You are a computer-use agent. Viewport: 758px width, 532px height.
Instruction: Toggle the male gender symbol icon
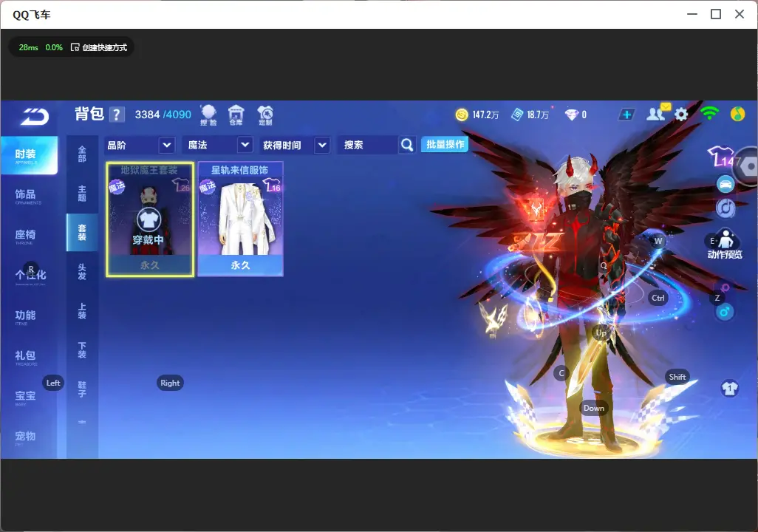[x=724, y=313]
